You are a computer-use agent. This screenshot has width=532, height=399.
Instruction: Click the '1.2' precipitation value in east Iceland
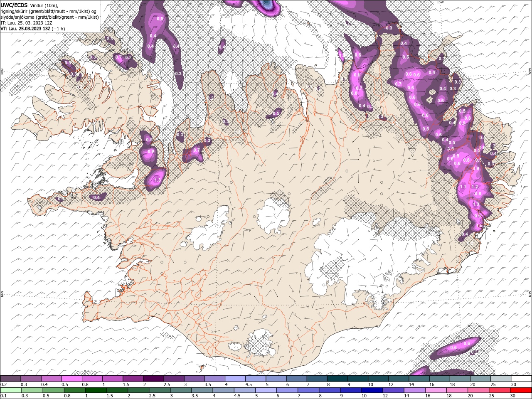[475, 187]
